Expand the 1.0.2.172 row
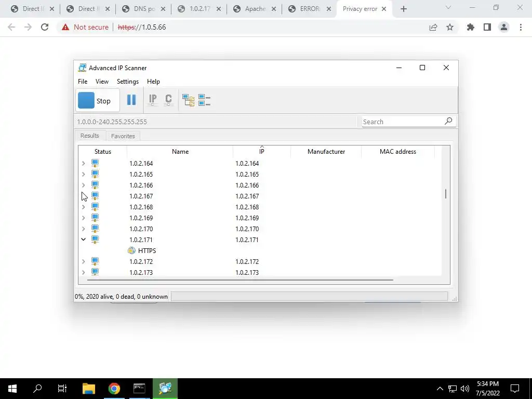The width and height of the screenshot is (532, 399). click(84, 262)
